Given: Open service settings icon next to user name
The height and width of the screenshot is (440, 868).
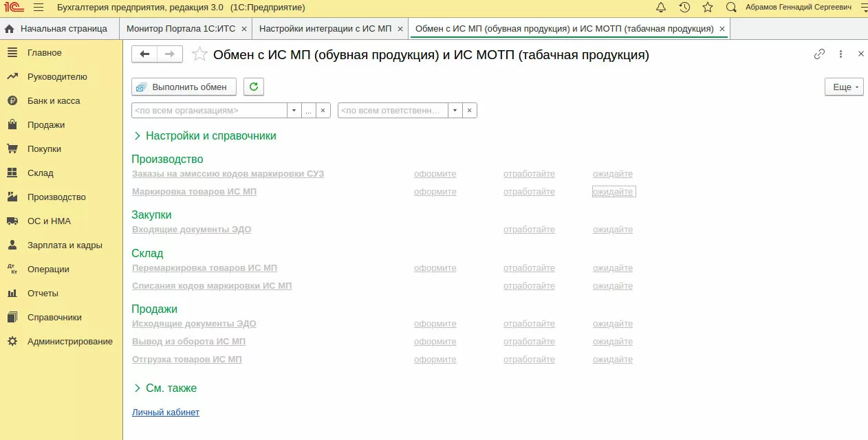Looking at the screenshot, I should (863, 8).
